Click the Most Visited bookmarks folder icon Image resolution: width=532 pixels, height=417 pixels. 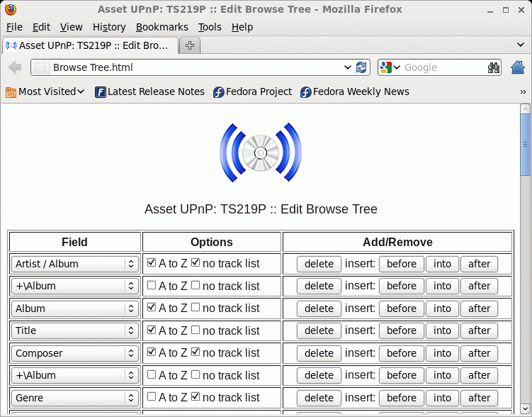(x=11, y=92)
